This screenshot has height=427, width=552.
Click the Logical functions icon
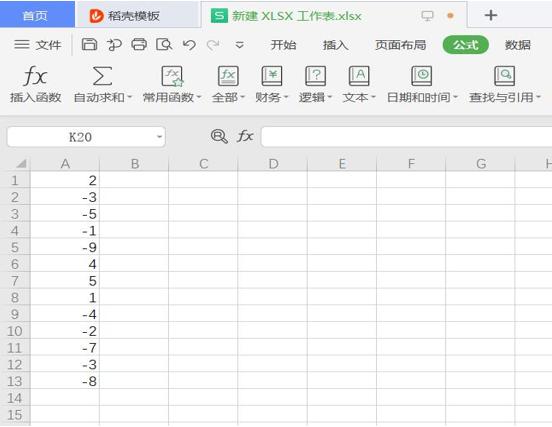pos(315,76)
